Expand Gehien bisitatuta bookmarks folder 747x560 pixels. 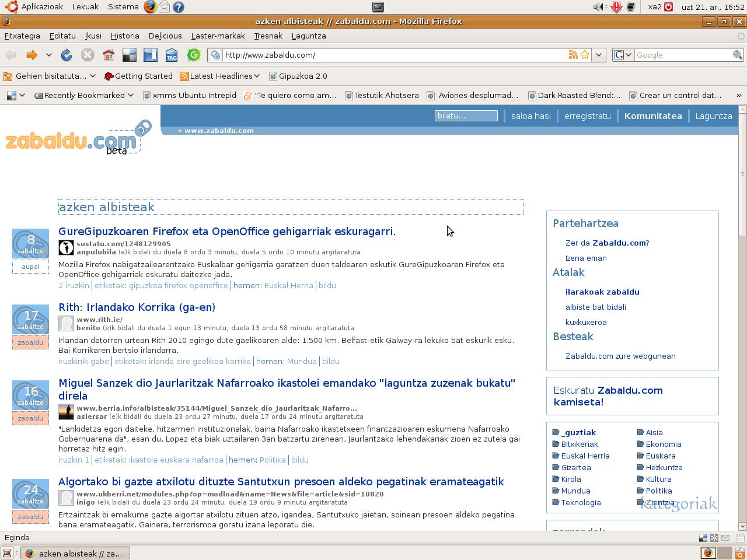(x=50, y=76)
